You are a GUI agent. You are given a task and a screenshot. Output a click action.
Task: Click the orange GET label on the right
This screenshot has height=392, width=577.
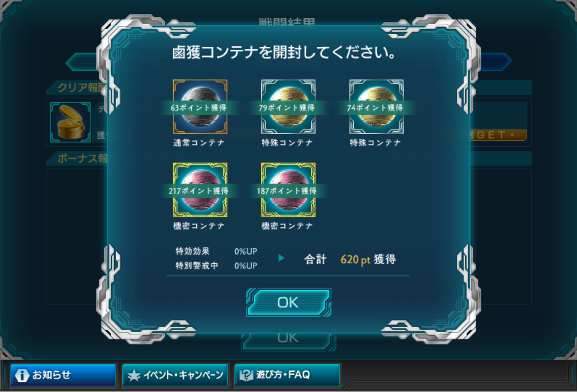pyautogui.click(x=497, y=135)
